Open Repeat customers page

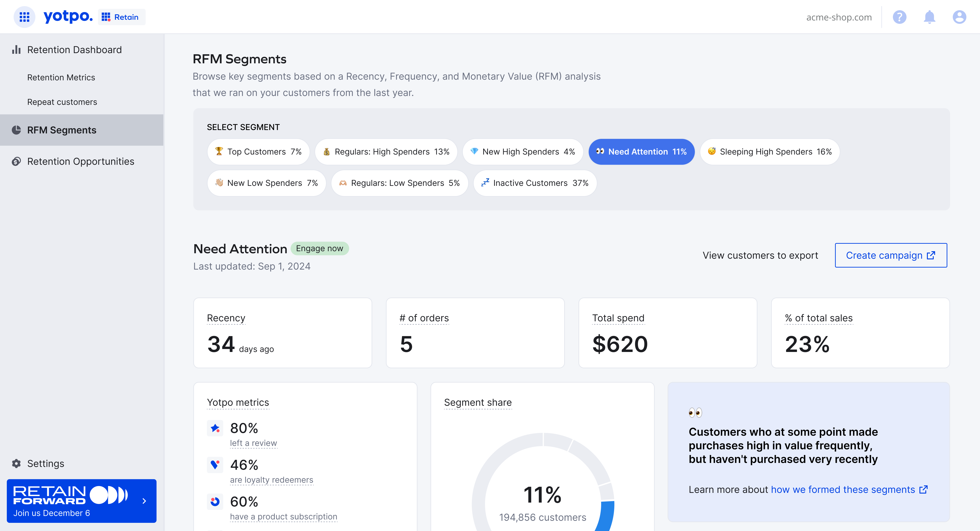(x=62, y=102)
